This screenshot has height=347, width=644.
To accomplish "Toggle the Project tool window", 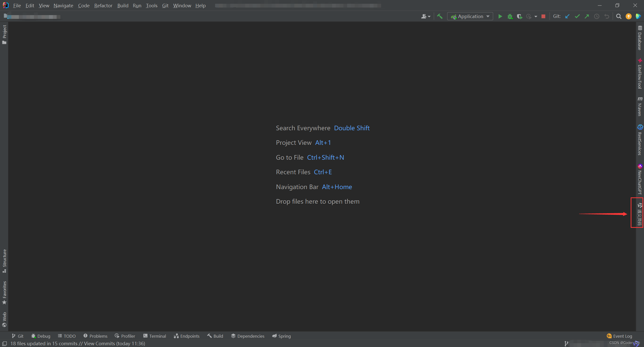I will click(4, 34).
